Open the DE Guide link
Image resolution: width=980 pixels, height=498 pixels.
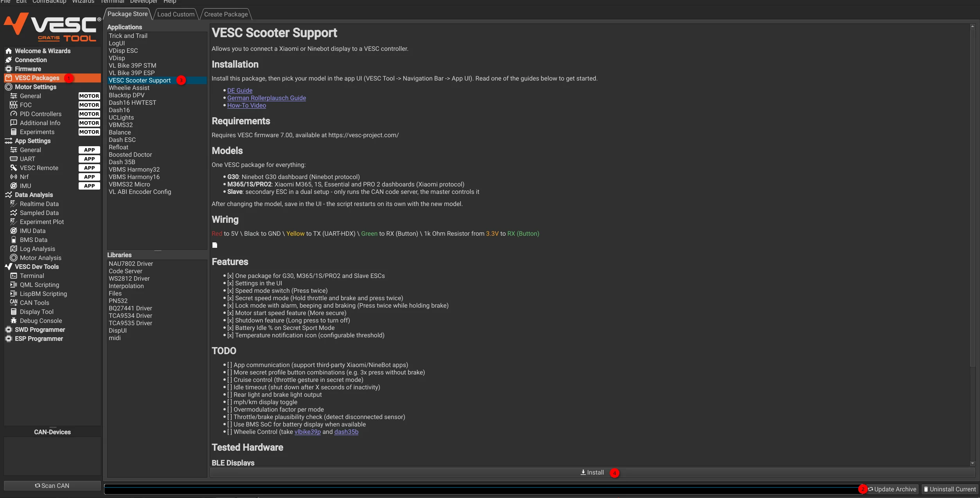[240, 91]
